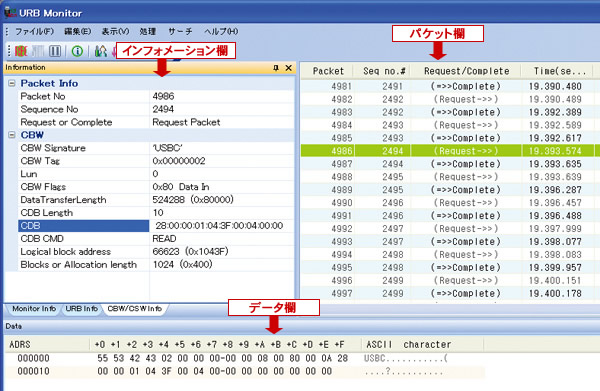The image size is (600, 391).
Task: Switch to the URB Info tab
Action: [81, 309]
